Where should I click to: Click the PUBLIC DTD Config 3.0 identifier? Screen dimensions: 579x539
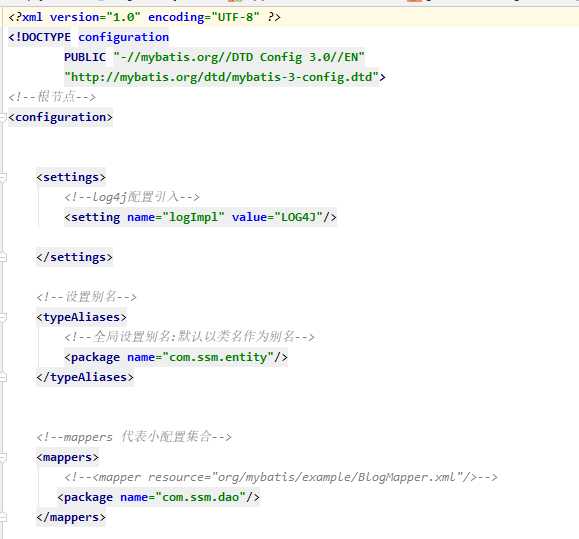(214, 57)
